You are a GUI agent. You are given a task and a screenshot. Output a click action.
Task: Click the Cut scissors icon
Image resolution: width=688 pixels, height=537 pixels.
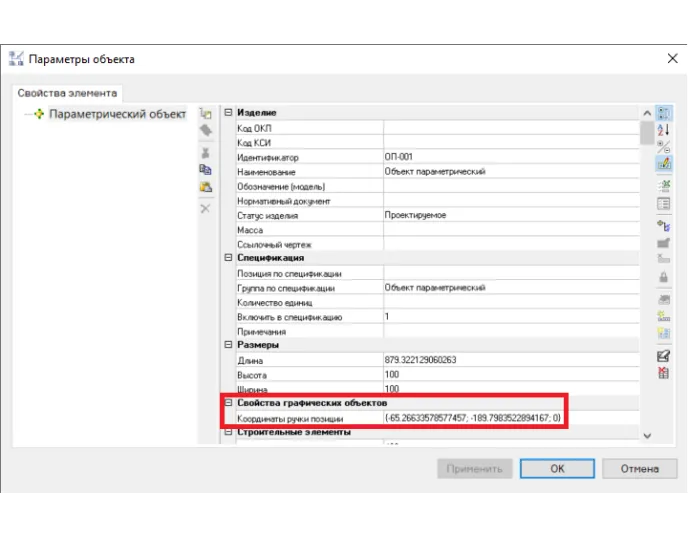205,153
